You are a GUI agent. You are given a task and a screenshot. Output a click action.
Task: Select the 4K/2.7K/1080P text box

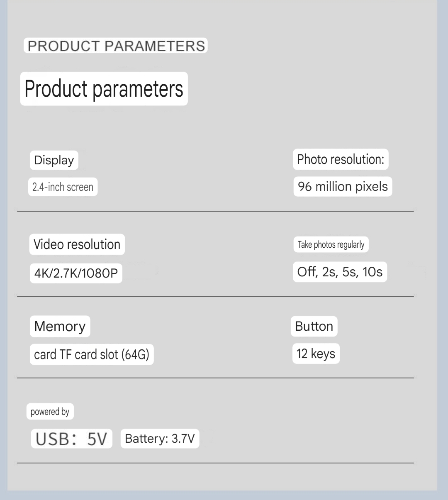click(76, 273)
